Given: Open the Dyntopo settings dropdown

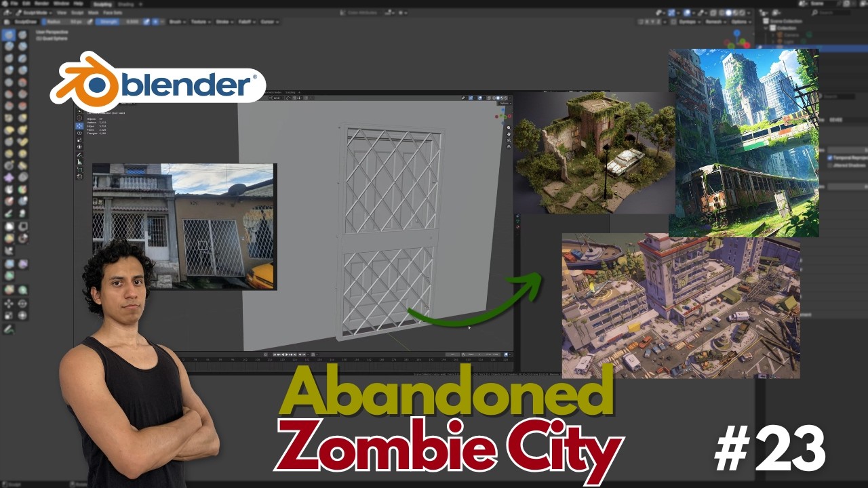Looking at the screenshot, I should (x=691, y=22).
